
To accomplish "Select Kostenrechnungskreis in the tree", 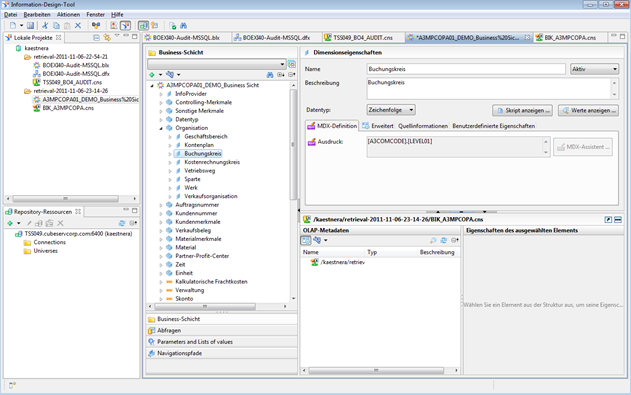I will [212, 162].
